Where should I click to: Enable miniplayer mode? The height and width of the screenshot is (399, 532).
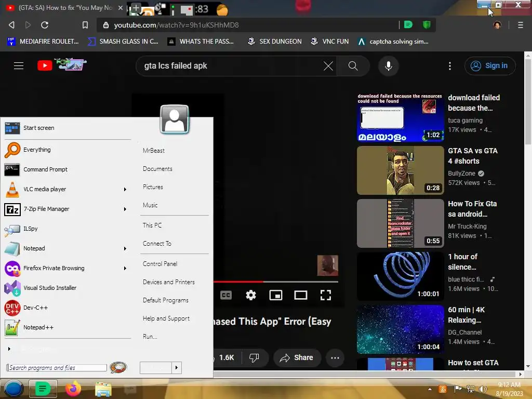(x=276, y=295)
